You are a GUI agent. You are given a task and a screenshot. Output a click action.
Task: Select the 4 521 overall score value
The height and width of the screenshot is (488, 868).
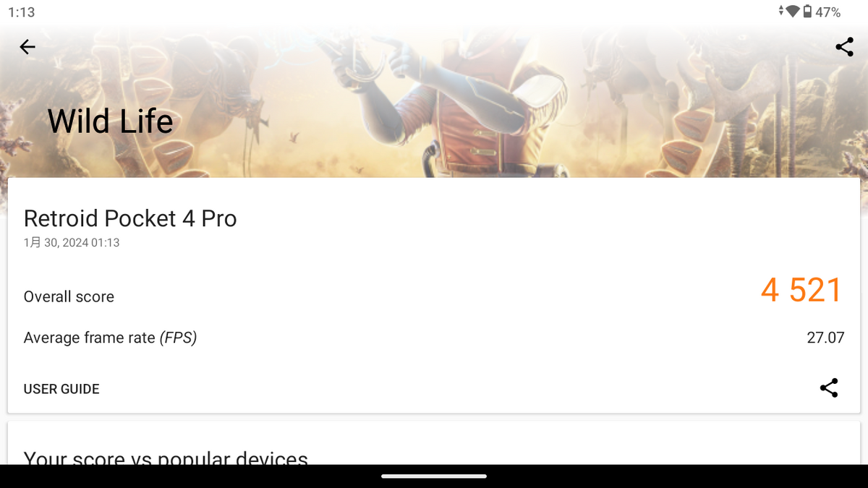pos(801,290)
